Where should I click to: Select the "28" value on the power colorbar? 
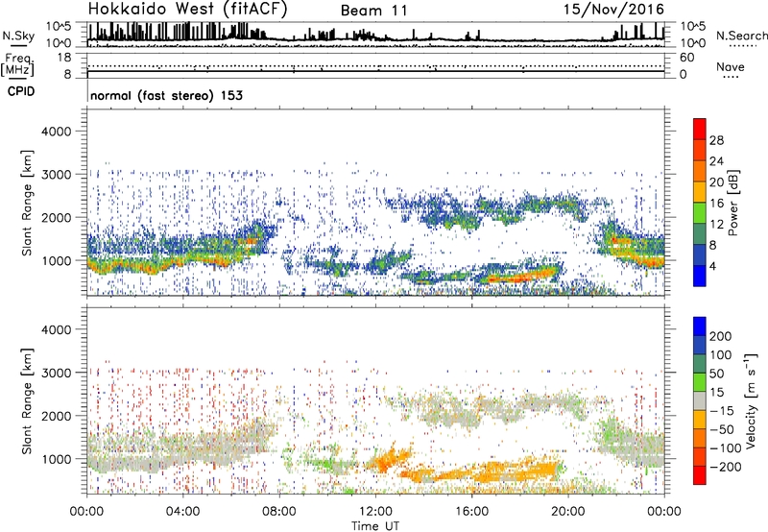click(x=716, y=140)
